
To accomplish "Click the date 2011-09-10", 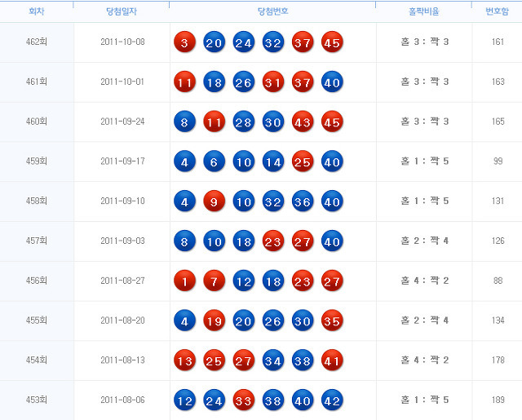I will (122, 201).
